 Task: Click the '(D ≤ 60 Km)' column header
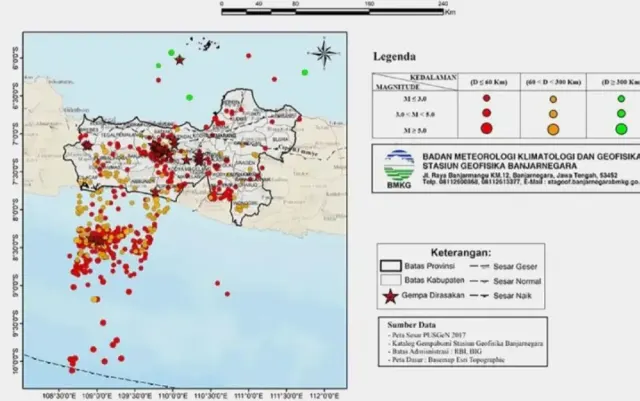489,82
